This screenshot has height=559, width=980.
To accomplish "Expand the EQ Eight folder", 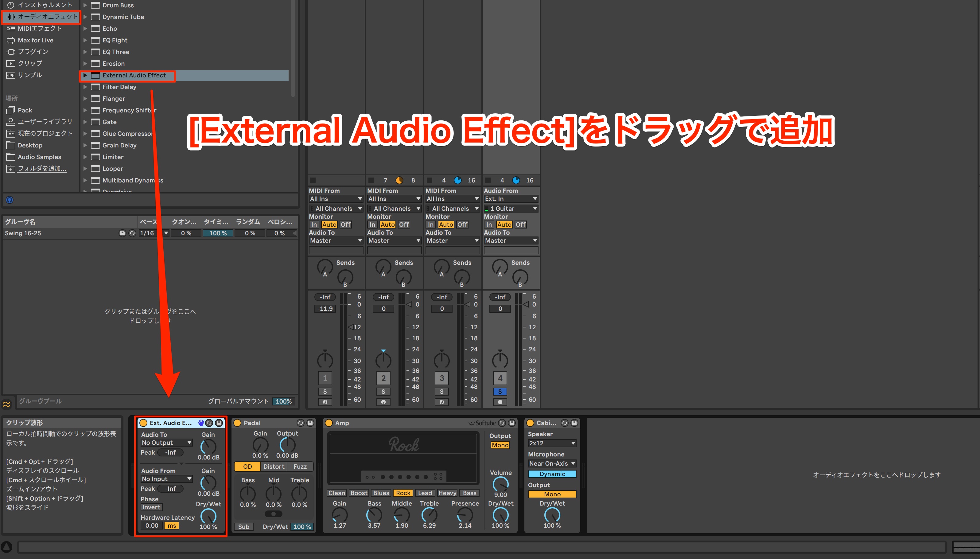I will pos(85,40).
